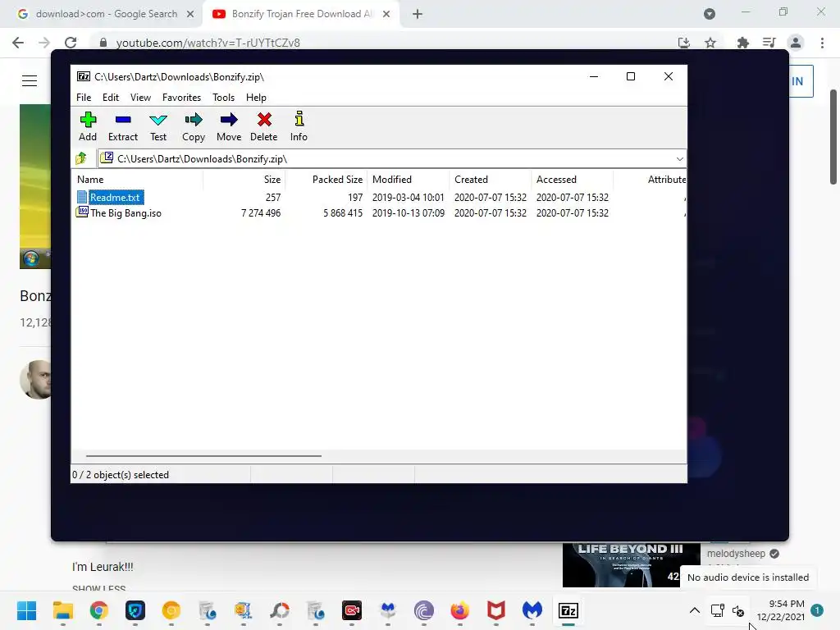Open McAfee from the taskbar
The height and width of the screenshot is (630, 840).
(x=496, y=610)
